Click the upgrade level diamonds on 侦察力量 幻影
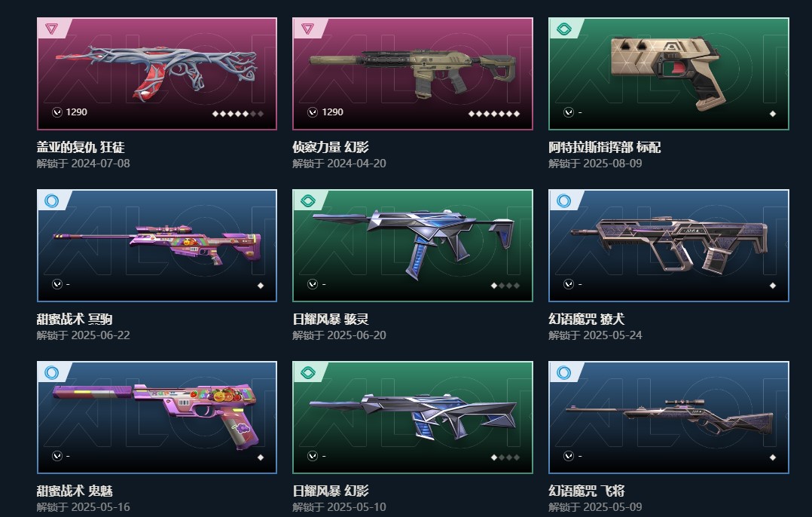Image resolution: width=812 pixels, height=517 pixels. (x=494, y=114)
